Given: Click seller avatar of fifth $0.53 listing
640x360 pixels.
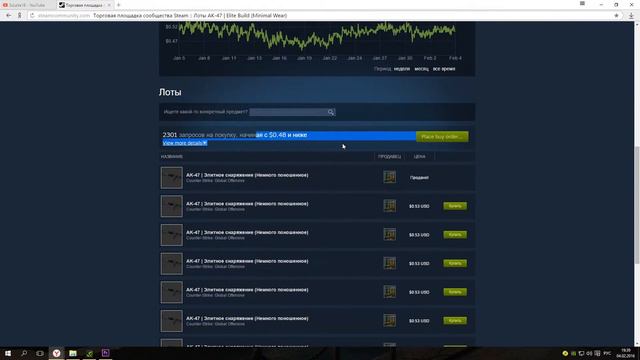Looking at the screenshot, I should click(389, 320).
